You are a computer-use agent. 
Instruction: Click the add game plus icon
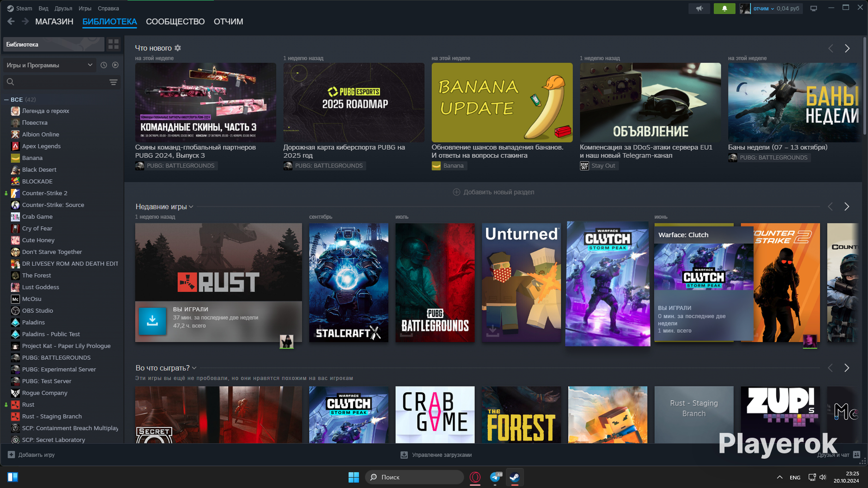[x=11, y=454]
